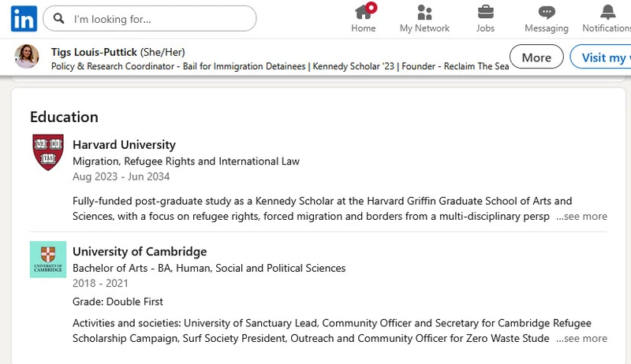Open the University of Cambridge school link
This screenshot has height=364, width=631.
coord(140,252)
